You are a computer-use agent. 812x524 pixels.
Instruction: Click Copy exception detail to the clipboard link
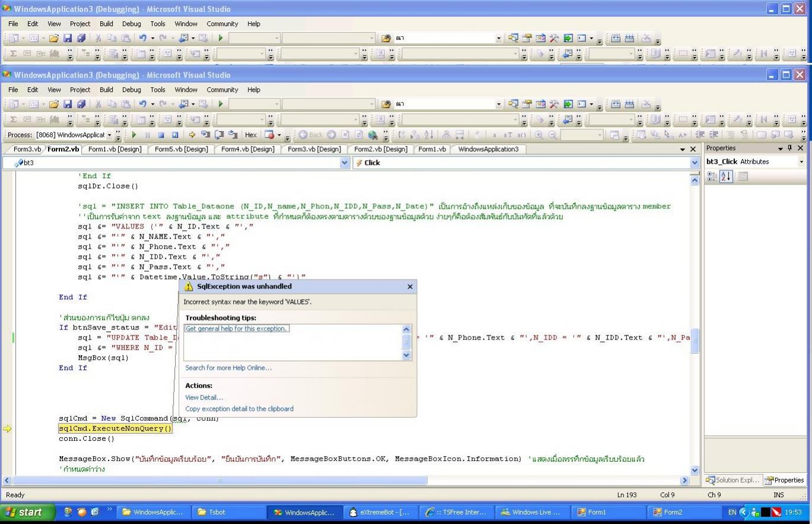point(239,409)
